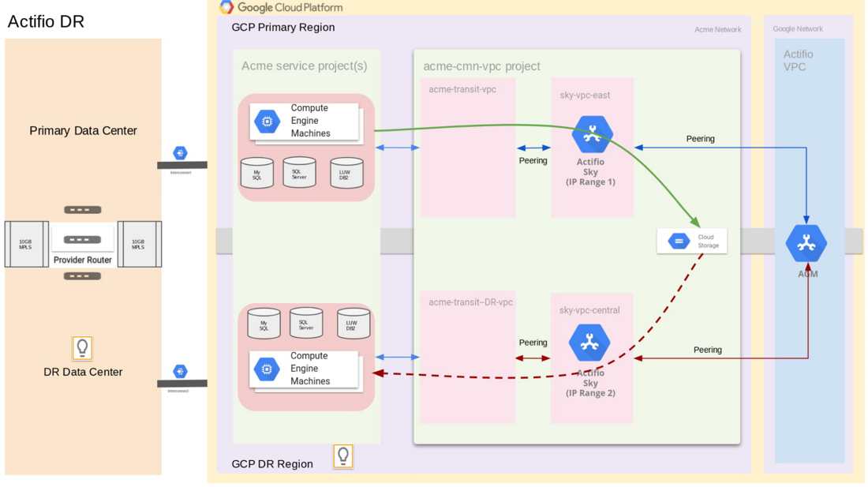Click the SQL Server cylinder under the upper Compute Engine box
The image size is (868, 487).
coord(299,172)
